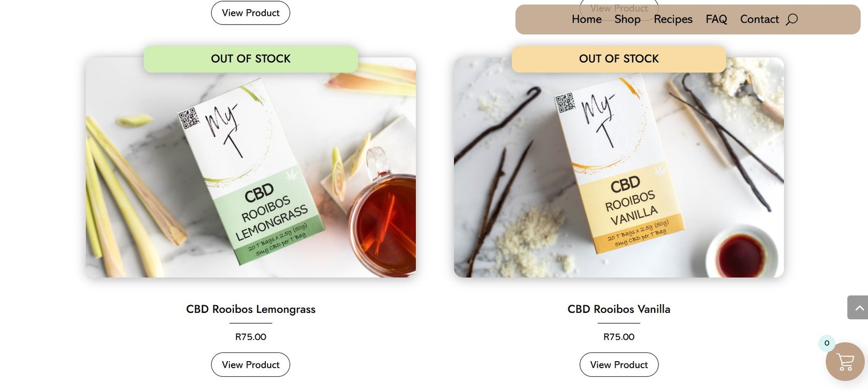This screenshot has width=868, height=391.
Task: Click the cart item count badge
Action: (x=827, y=343)
